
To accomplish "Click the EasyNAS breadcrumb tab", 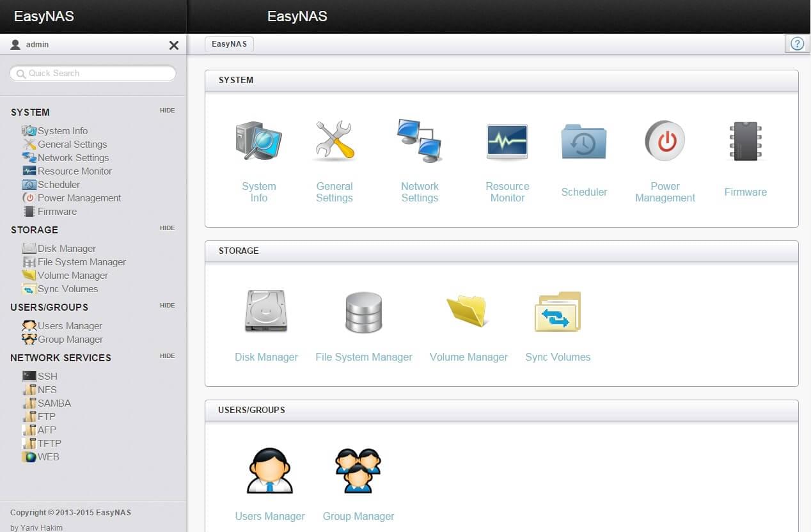I will [229, 44].
